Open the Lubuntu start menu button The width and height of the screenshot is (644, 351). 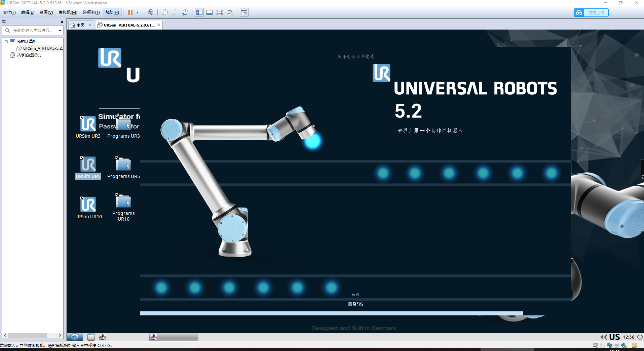75,337
